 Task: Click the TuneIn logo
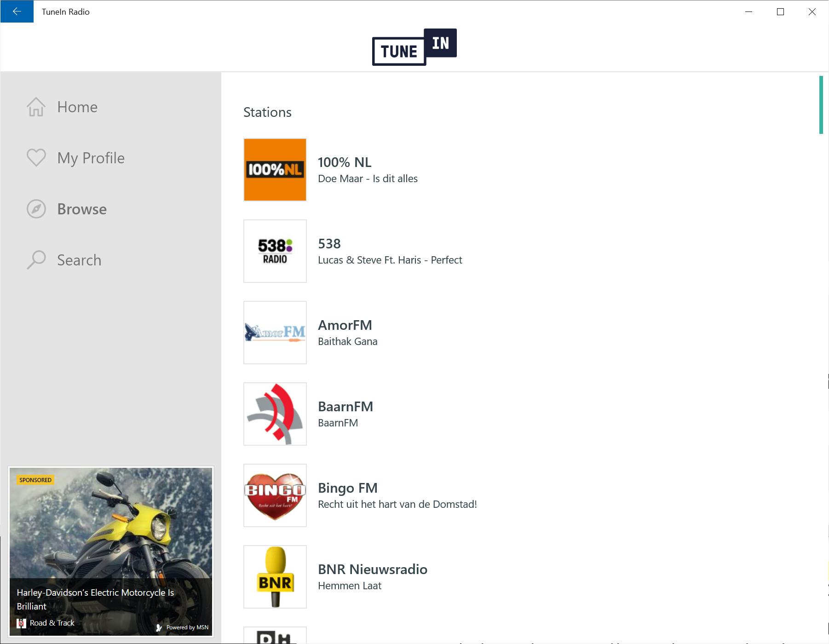(x=414, y=47)
